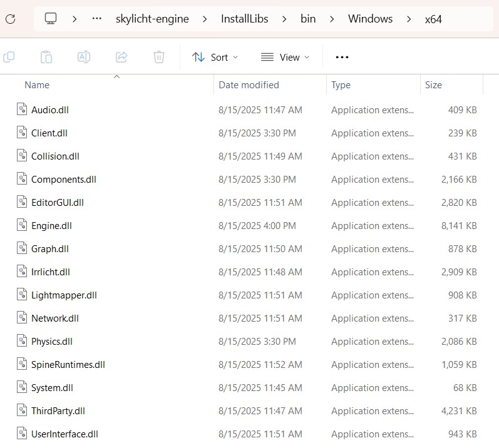499x448 pixels.
Task: Select Engine.dll file icon
Action: (x=22, y=225)
